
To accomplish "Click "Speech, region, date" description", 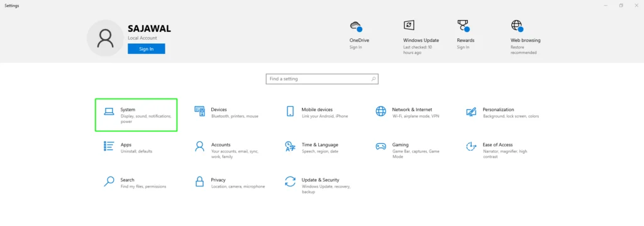I will [320, 151].
